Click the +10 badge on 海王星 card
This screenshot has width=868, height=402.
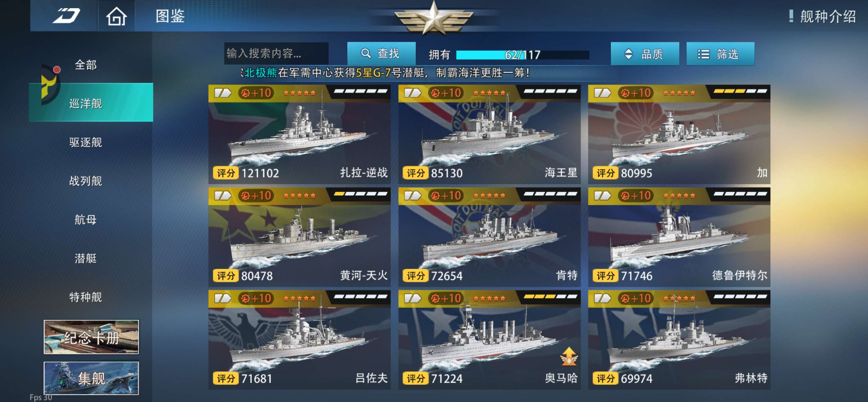[x=446, y=93]
